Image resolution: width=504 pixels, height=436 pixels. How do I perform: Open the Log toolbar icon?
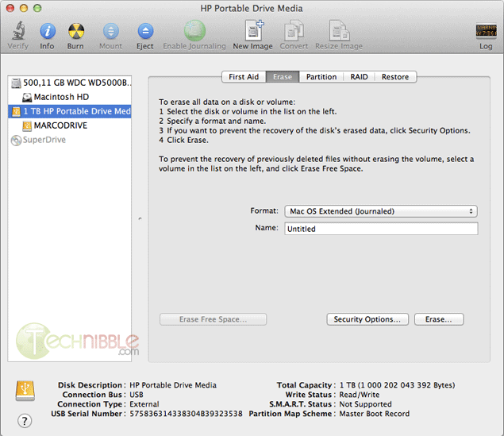(486, 31)
